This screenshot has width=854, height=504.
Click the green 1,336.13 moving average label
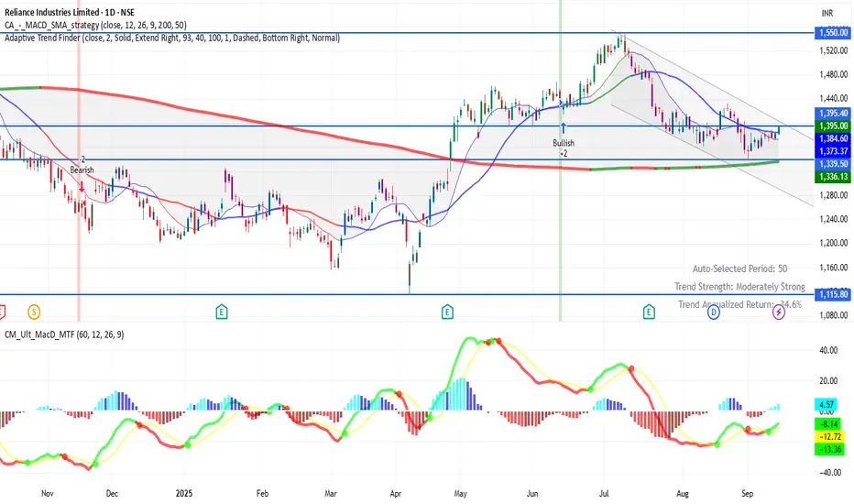coord(833,176)
